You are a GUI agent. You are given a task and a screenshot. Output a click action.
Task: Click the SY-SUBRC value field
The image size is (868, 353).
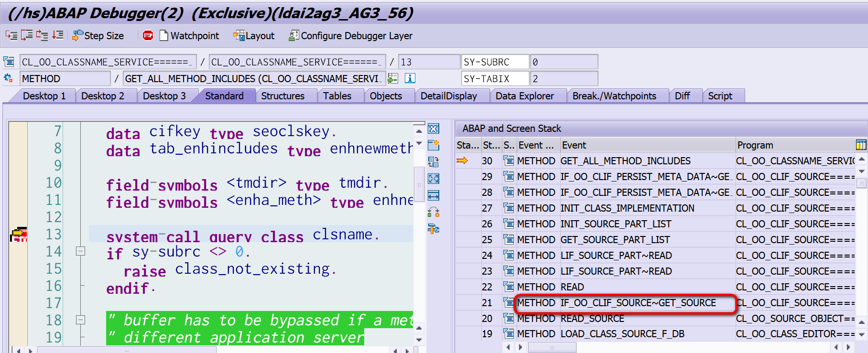coord(564,62)
